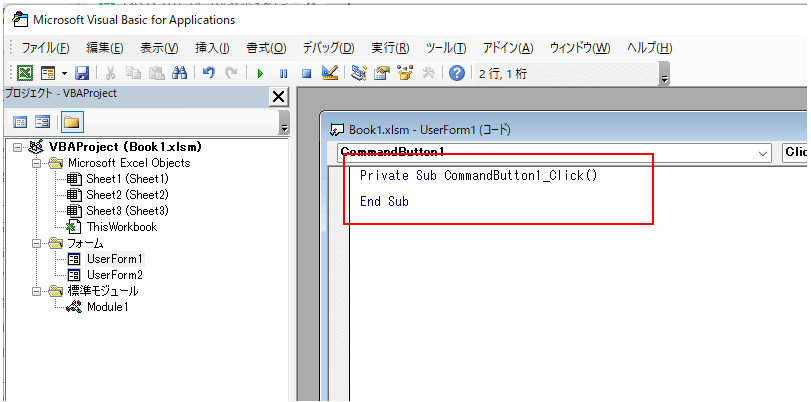The image size is (811, 402).
Task: Collapse the フォーム folder node
Action: (36, 243)
